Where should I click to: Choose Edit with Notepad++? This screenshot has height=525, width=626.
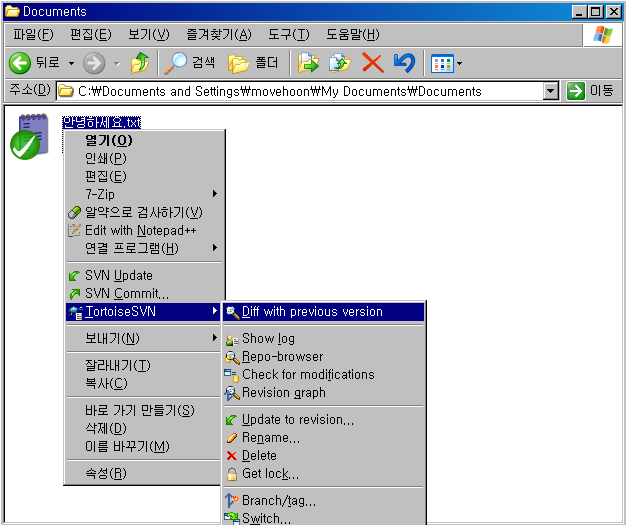144,230
